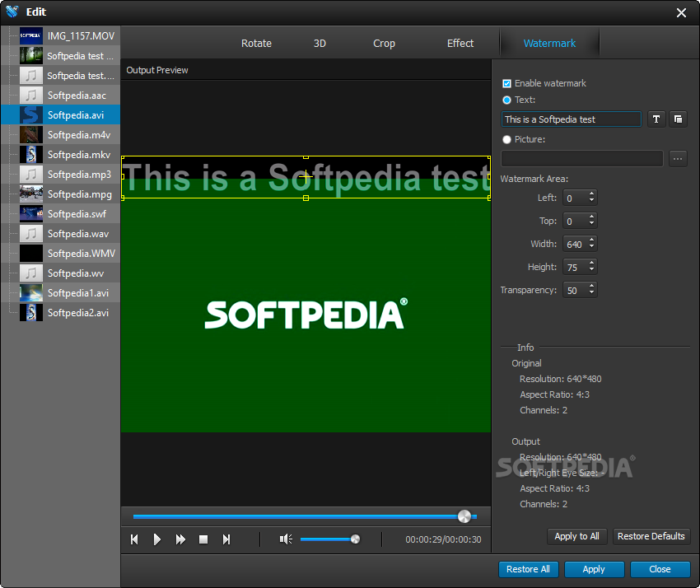The width and height of the screenshot is (700, 588).
Task: Click the picture path input field
Action: (x=581, y=158)
